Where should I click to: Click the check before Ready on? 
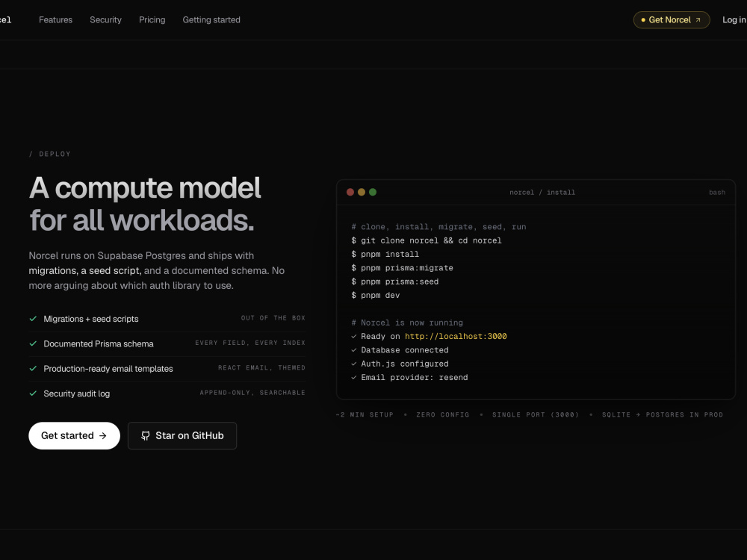coord(354,336)
